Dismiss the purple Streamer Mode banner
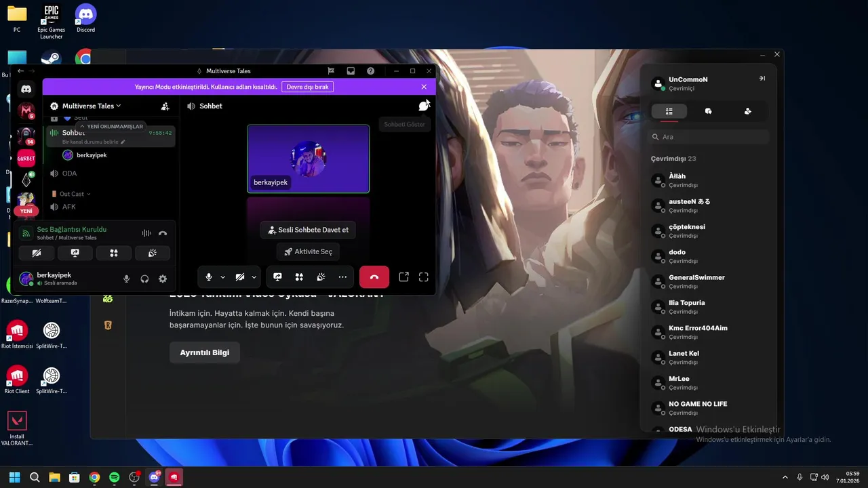 424,87
